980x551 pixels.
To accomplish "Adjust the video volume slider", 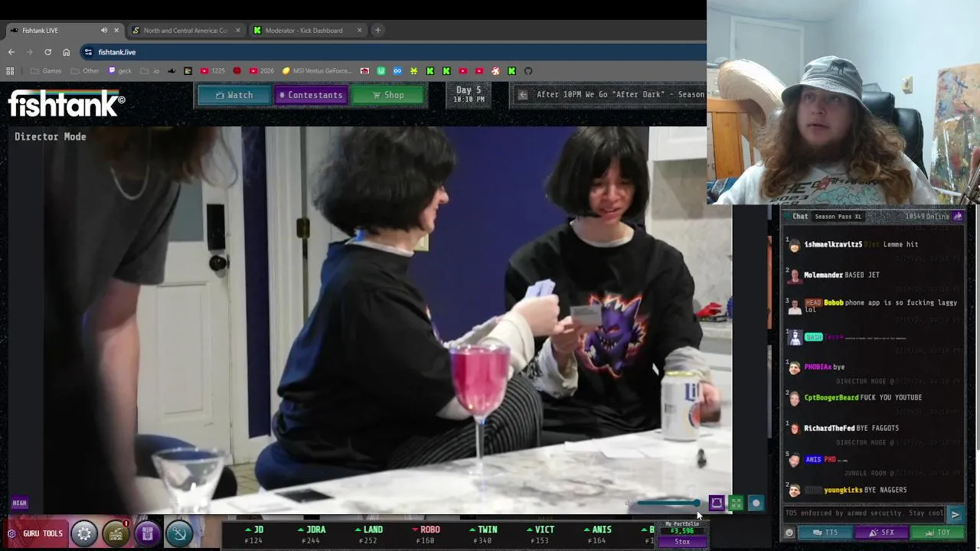I will pos(668,503).
